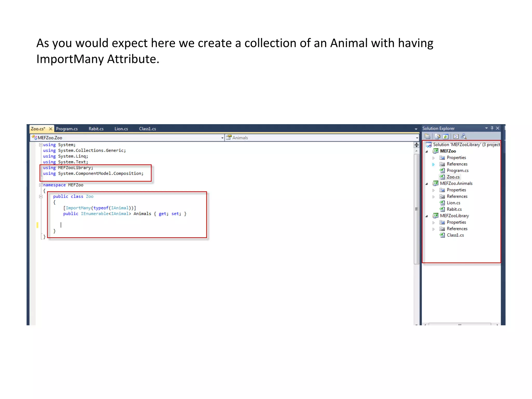Click the View Class Diagram icon
The height and width of the screenshot is (399, 532).
point(464,136)
